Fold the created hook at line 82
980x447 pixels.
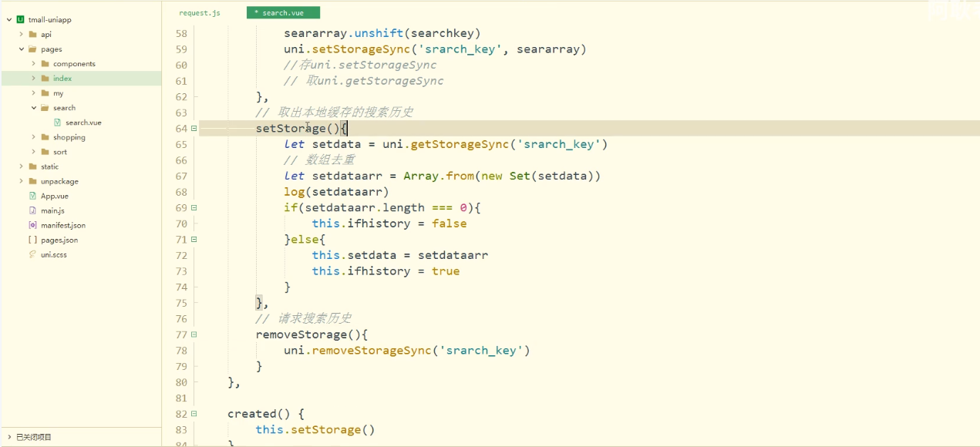click(x=194, y=414)
